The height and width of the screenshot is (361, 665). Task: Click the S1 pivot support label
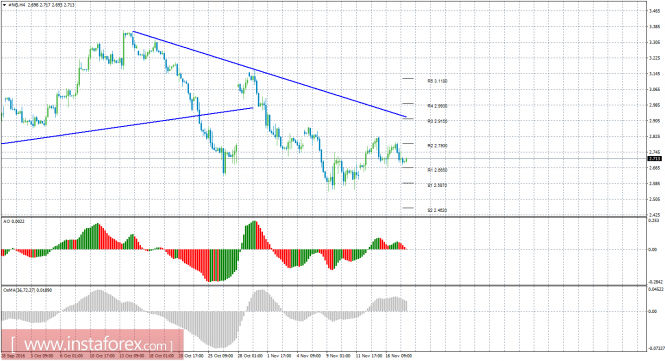(437, 185)
